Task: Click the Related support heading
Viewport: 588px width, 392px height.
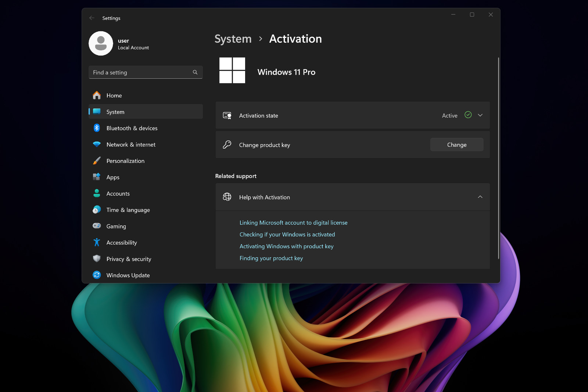Action: tap(236, 176)
